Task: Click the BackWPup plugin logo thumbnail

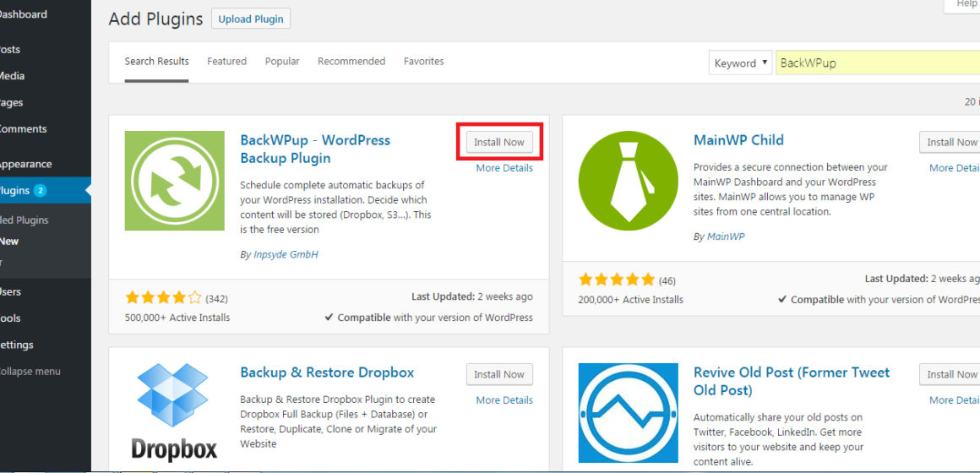Action: [x=174, y=181]
